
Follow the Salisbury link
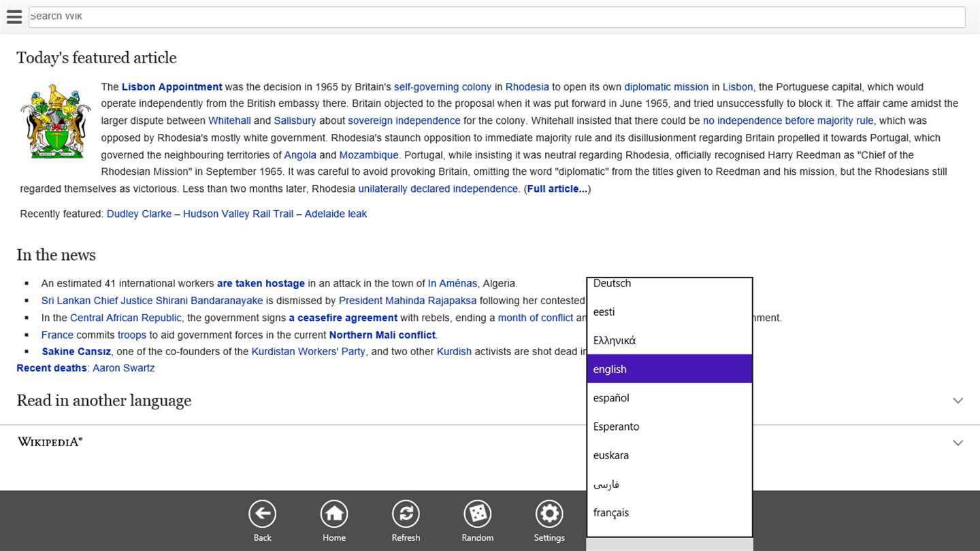(x=295, y=120)
